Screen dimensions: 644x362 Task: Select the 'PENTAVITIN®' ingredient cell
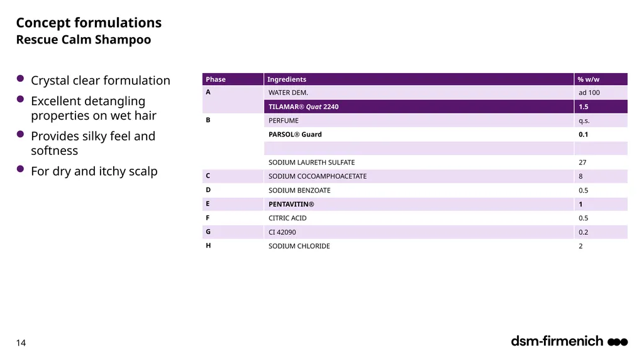[x=419, y=204]
